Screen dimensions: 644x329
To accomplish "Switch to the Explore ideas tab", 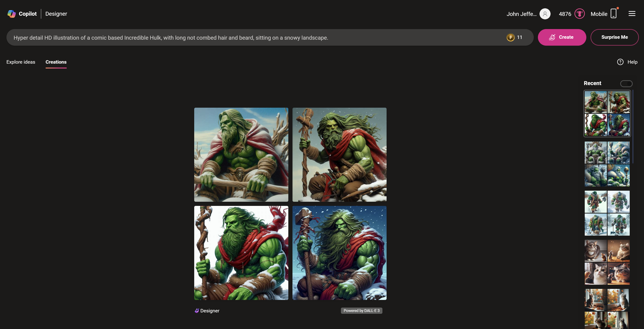I will [x=21, y=62].
